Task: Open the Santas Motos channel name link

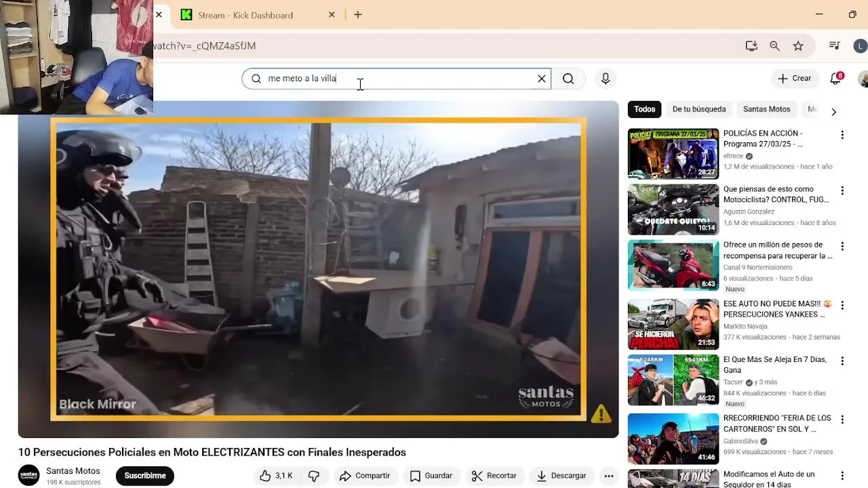Action: 73,471
